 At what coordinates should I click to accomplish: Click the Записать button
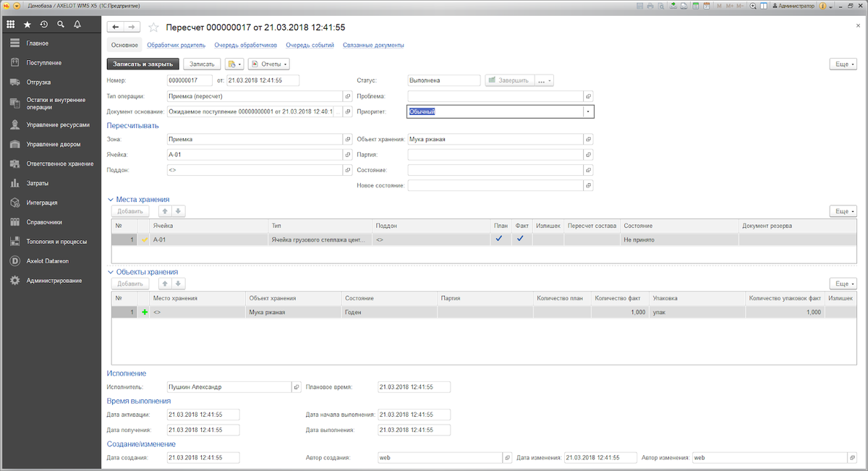click(202, 64)
